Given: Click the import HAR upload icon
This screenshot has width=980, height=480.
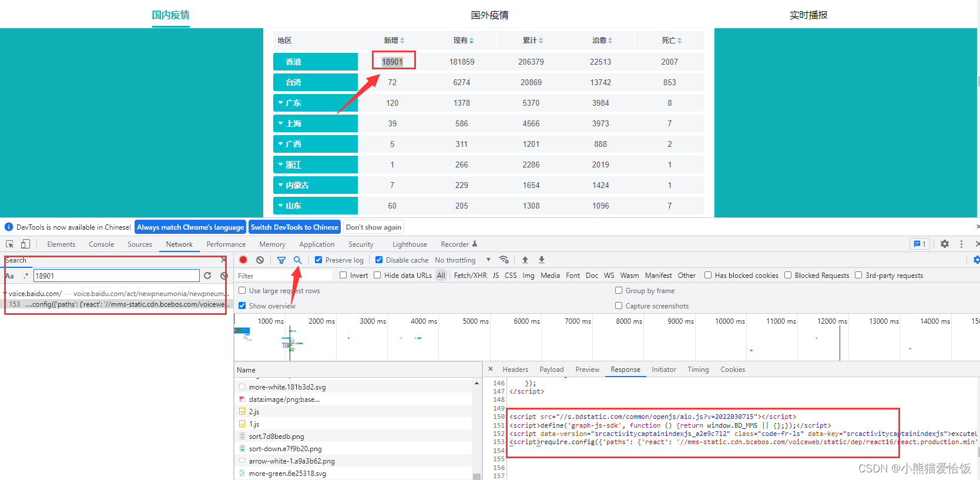Looking at the screenshot, I should click(525, 260).
